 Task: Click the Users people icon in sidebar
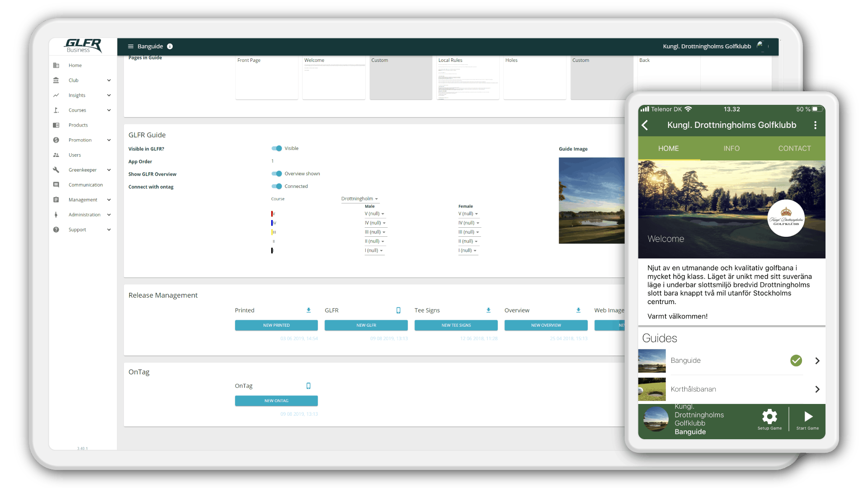[56, 155]
